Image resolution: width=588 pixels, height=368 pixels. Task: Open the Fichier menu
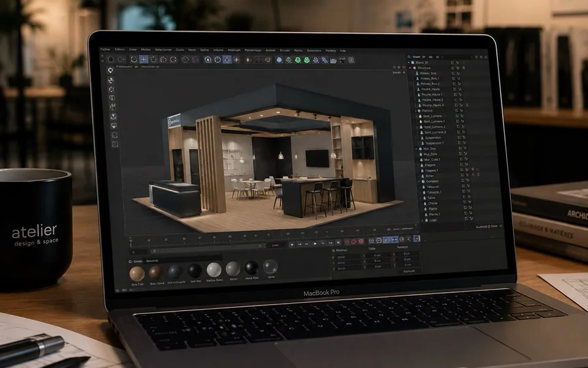105,49
